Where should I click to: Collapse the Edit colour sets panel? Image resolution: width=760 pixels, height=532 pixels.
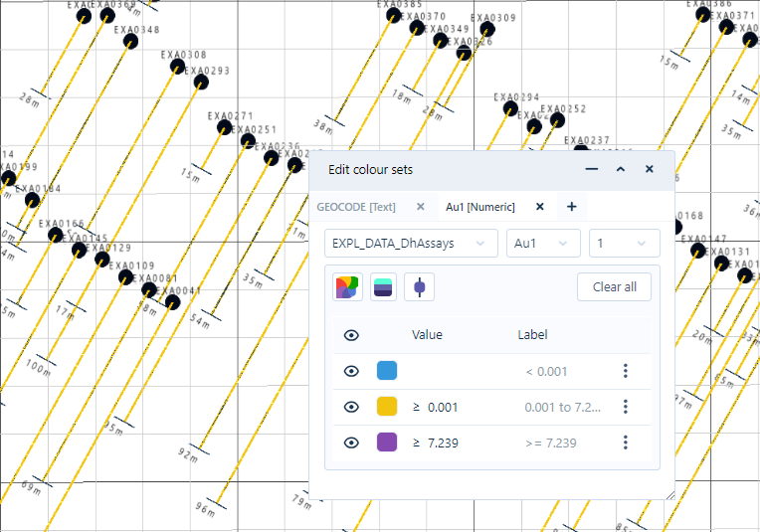[621, 169]
